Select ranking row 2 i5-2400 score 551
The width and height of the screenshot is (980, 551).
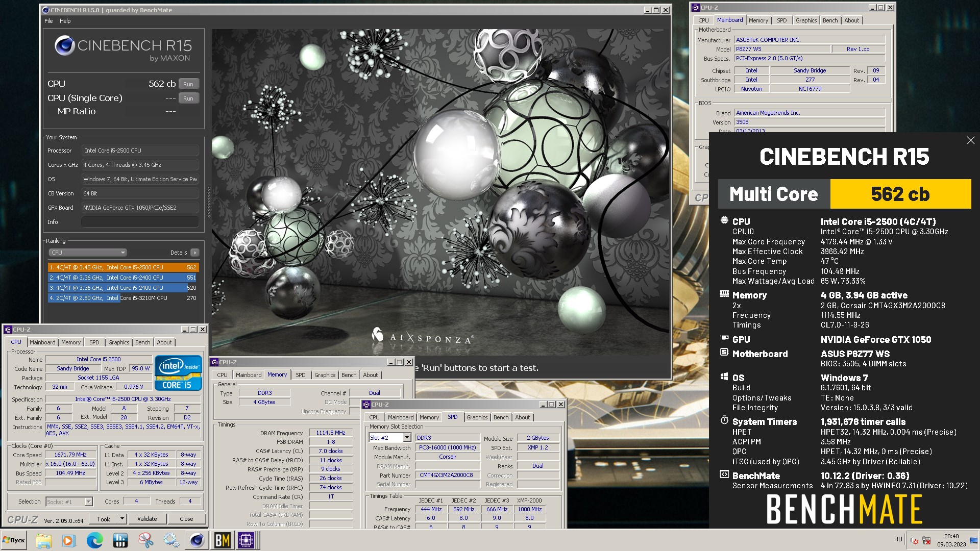pos(123,278)
